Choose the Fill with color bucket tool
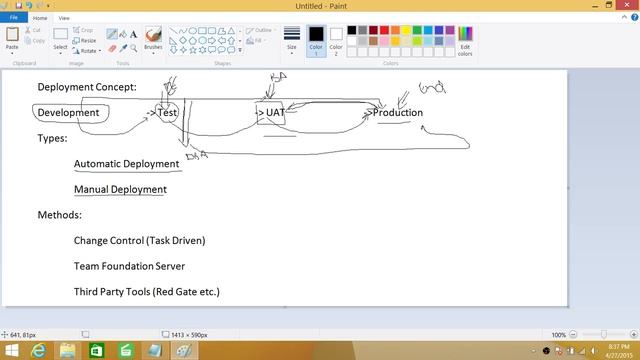This screenshot has width=640, height=360. 123,35
